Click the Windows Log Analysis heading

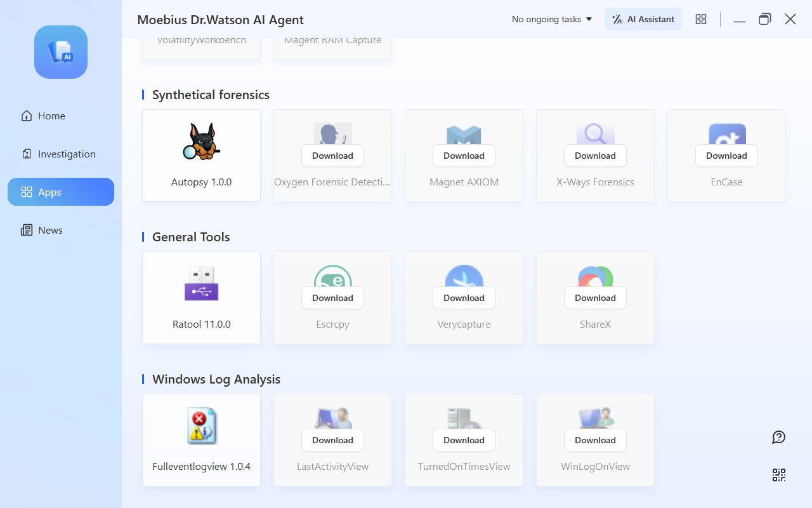216,379
